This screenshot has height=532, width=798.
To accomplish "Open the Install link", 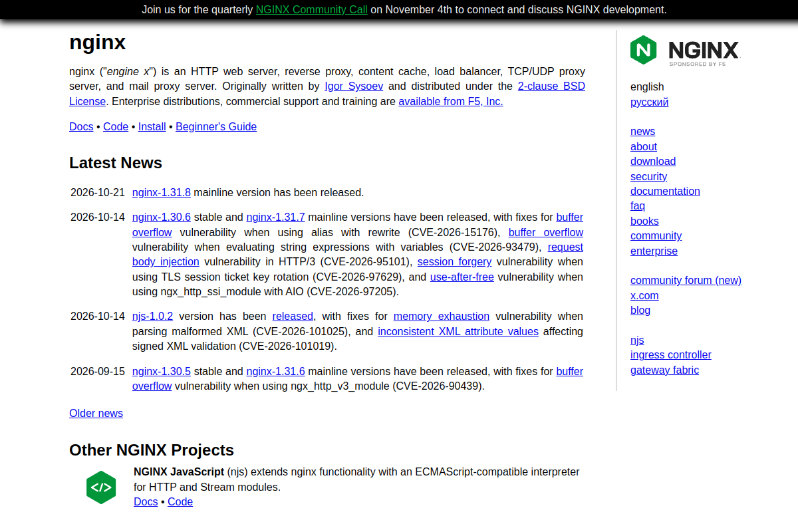I will pyautogui.click(x=152, y=126).
